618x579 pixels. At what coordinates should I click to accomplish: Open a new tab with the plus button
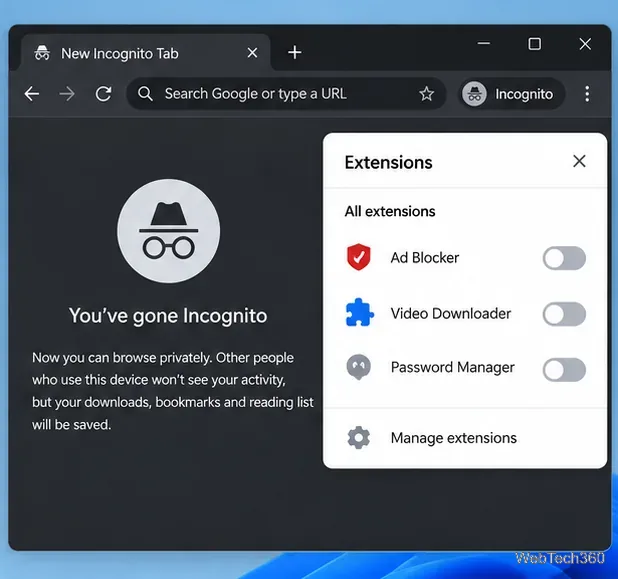[x=294, y=52]
